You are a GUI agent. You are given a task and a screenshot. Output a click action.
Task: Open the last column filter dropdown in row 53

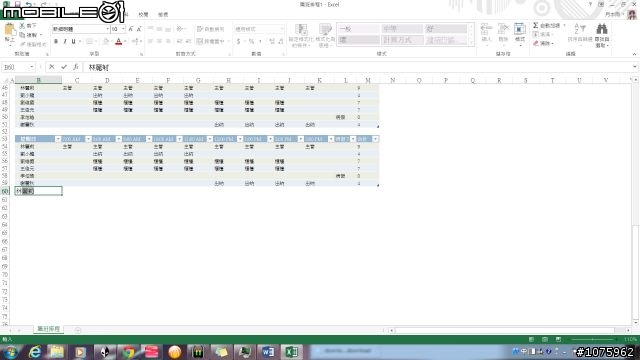(375, 139)
